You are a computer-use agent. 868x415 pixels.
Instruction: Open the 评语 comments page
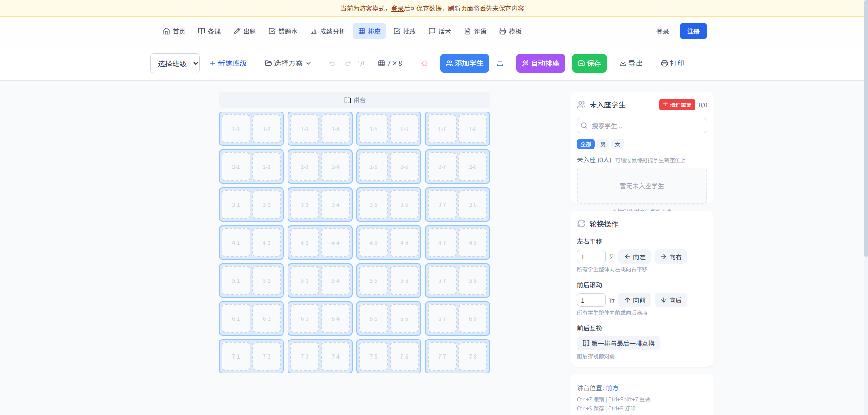(475, 31)
